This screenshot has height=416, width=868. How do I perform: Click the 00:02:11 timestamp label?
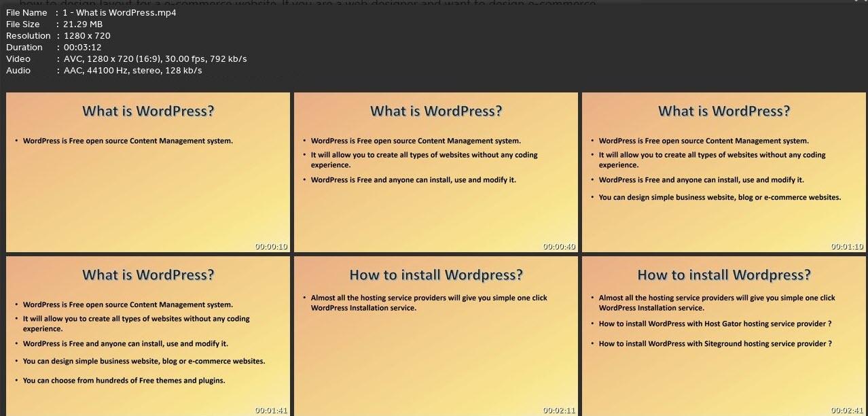[560, 411]
